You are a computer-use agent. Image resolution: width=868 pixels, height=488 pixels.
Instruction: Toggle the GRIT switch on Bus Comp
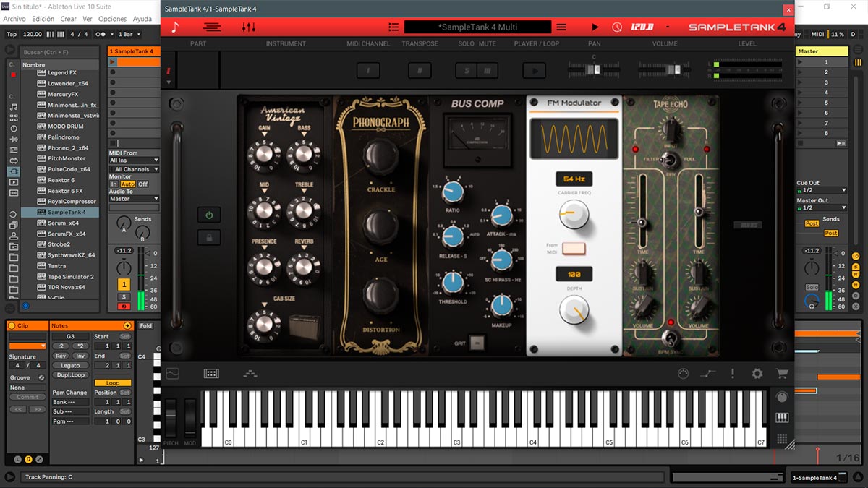pyautogui.click(x=476, y=343)
